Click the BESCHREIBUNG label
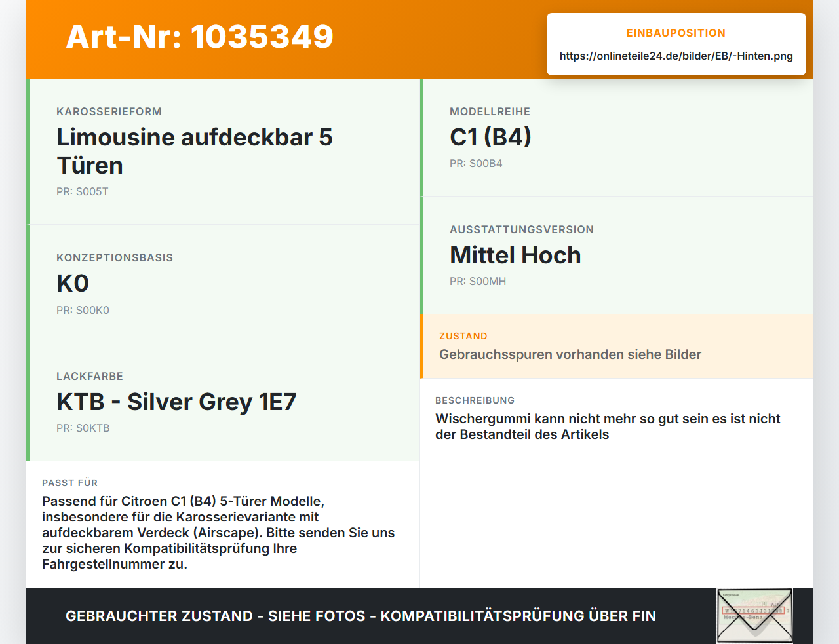Screen dimensions: 839x644 click(x=475, y=400)
